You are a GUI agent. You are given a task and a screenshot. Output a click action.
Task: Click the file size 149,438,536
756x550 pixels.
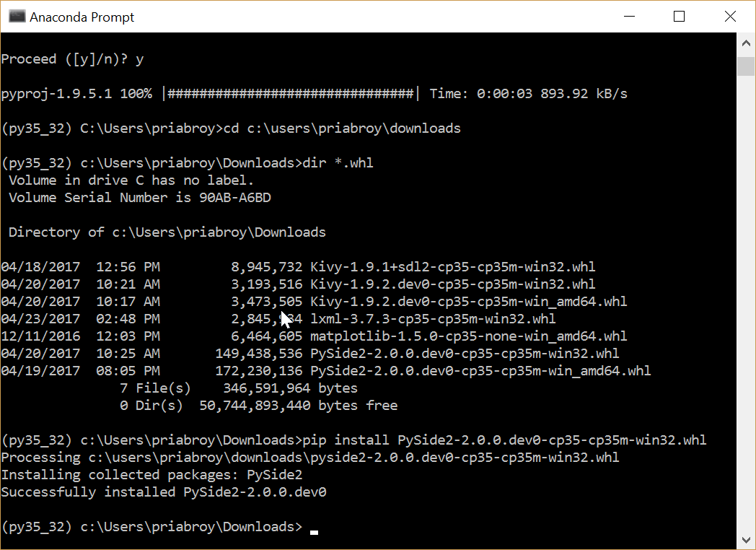pos(259,354)
